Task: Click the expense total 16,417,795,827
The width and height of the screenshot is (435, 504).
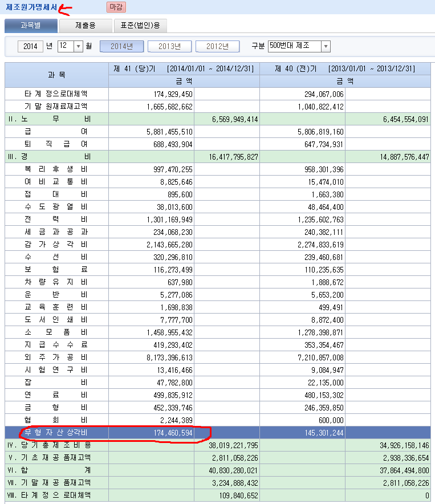Action: pos(233,157)
